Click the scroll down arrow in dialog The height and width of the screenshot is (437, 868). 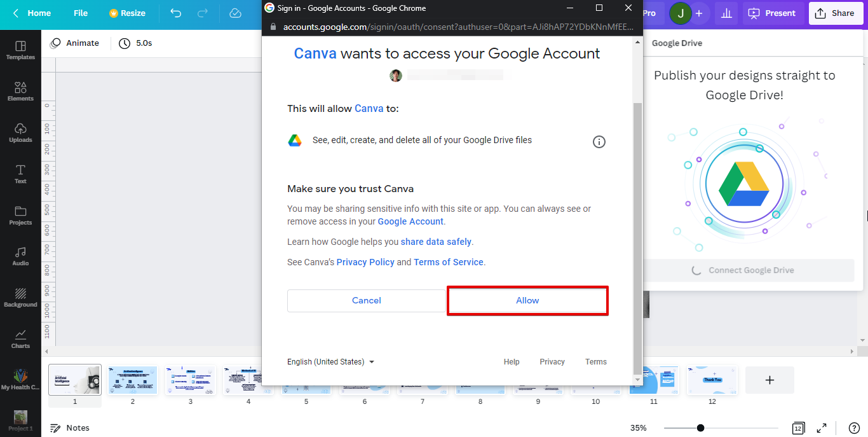[637, 380]
